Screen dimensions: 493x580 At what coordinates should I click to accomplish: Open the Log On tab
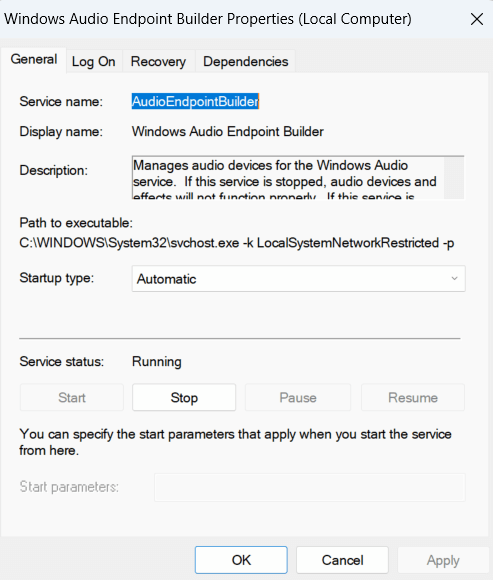(94, 61)
